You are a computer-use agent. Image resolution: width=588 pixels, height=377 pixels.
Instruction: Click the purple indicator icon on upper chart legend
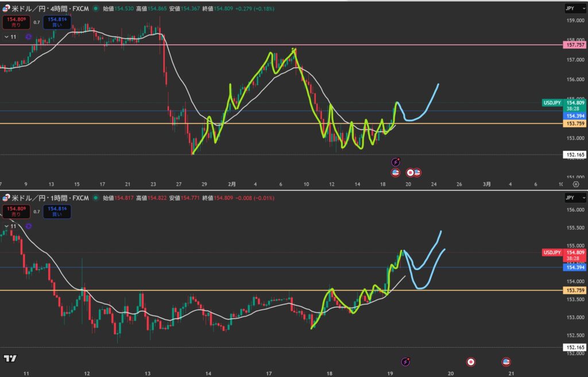pos(27,37)
